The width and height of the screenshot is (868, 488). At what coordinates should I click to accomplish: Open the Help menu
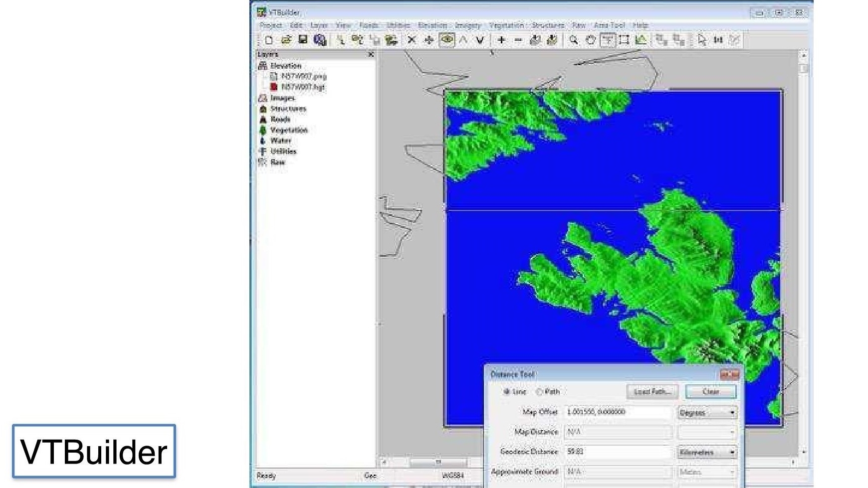point(640,25)
